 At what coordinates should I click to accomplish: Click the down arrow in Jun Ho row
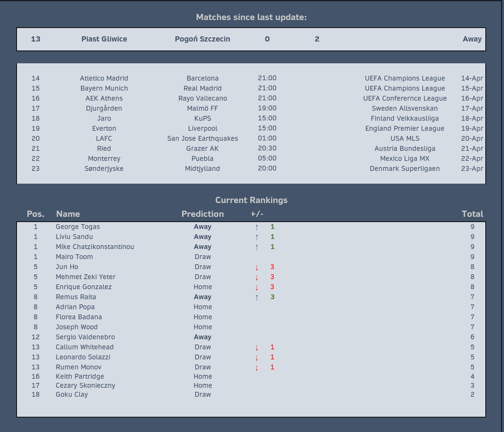(x=256, y=267)
